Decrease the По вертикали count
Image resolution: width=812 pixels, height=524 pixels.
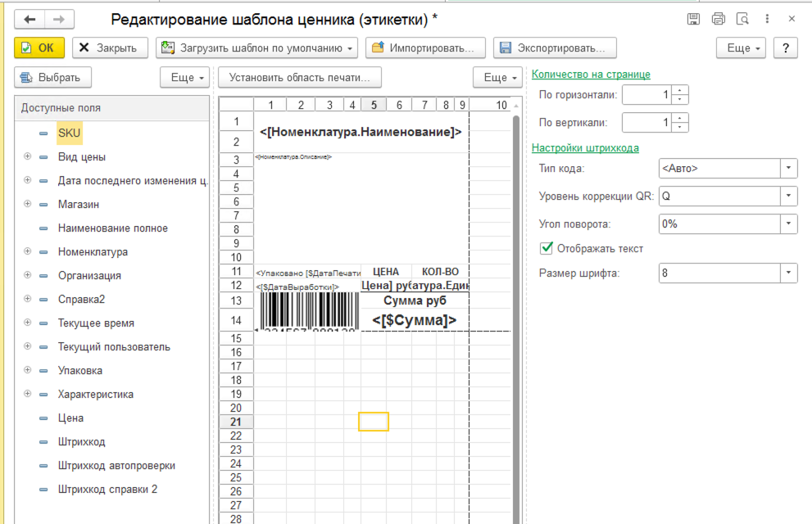tap(680, 128)
